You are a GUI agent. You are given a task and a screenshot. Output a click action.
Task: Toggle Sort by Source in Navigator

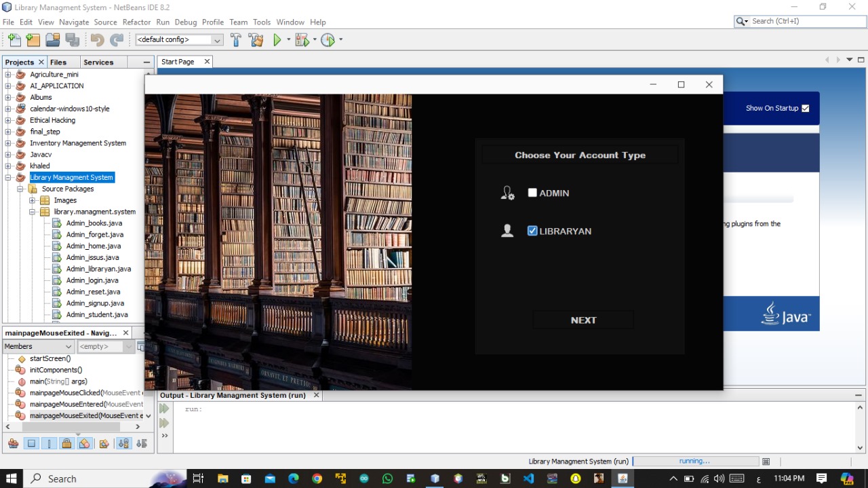[141, 443]
